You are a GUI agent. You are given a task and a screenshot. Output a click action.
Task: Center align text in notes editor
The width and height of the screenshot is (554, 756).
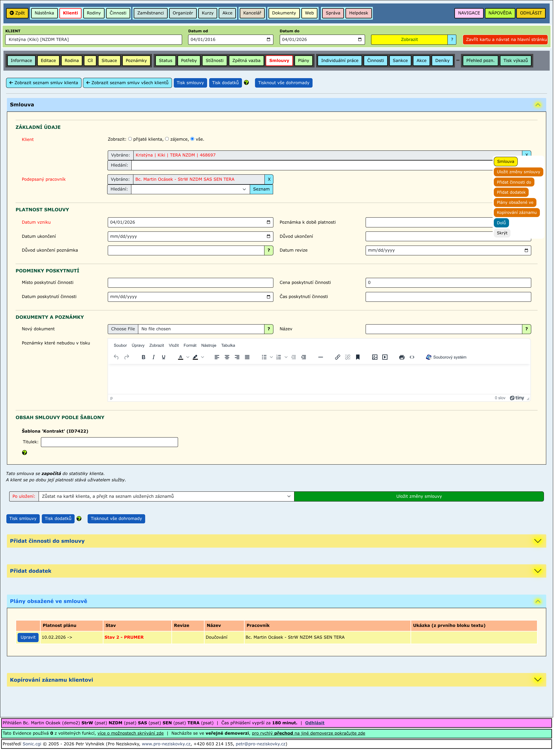pyautogui.click(x=227, y=357)
